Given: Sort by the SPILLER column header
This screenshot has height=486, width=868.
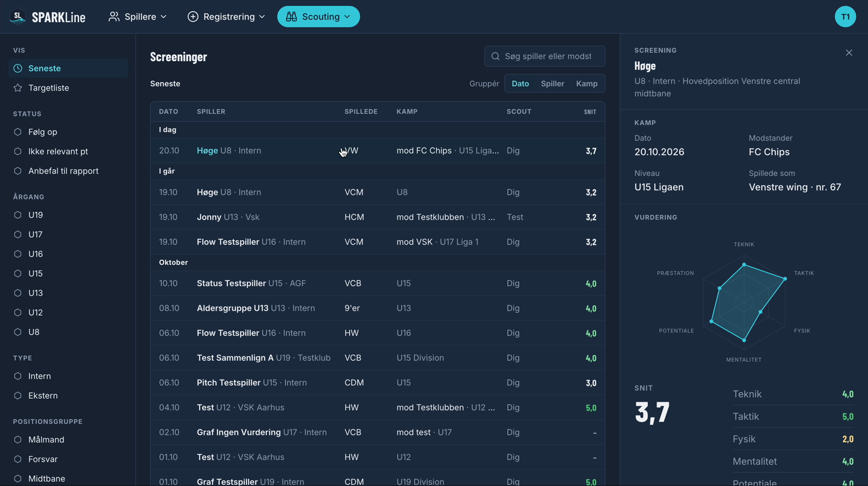Looking at the screenshot, I should (x=211, y=112).
